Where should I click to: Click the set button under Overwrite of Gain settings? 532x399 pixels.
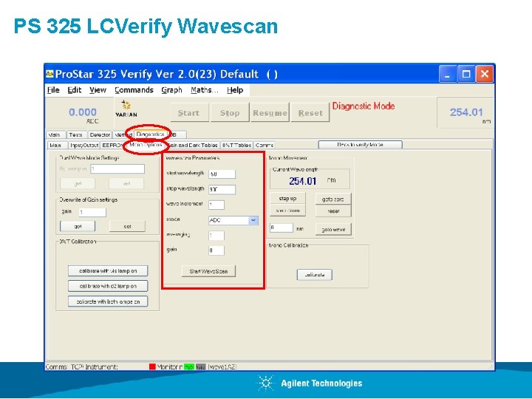[x=127, y=226]
